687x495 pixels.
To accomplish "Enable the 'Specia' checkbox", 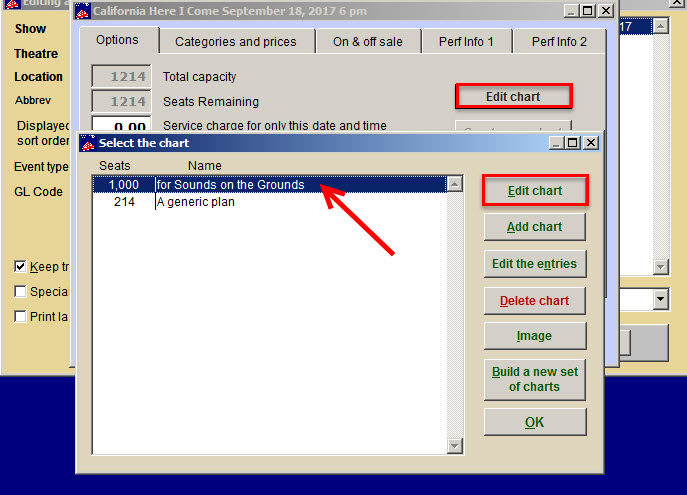I will 20,291.
